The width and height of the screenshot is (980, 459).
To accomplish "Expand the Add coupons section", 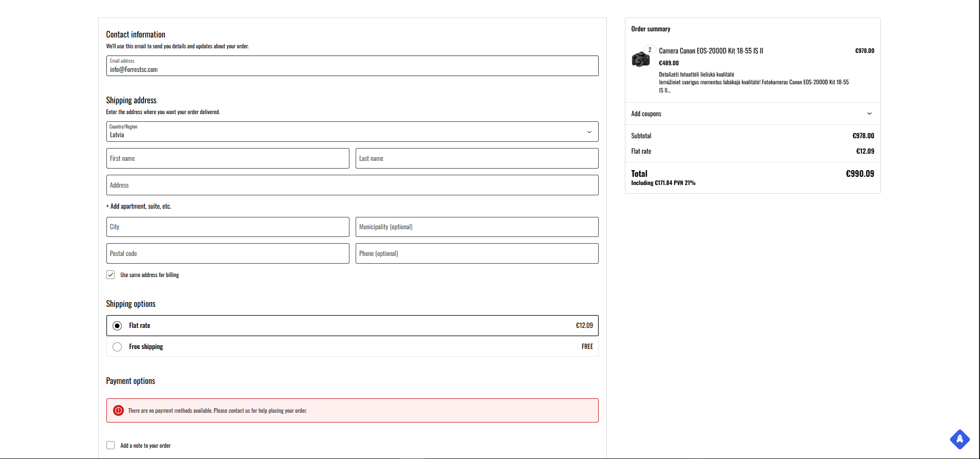I will pos(646,114).
